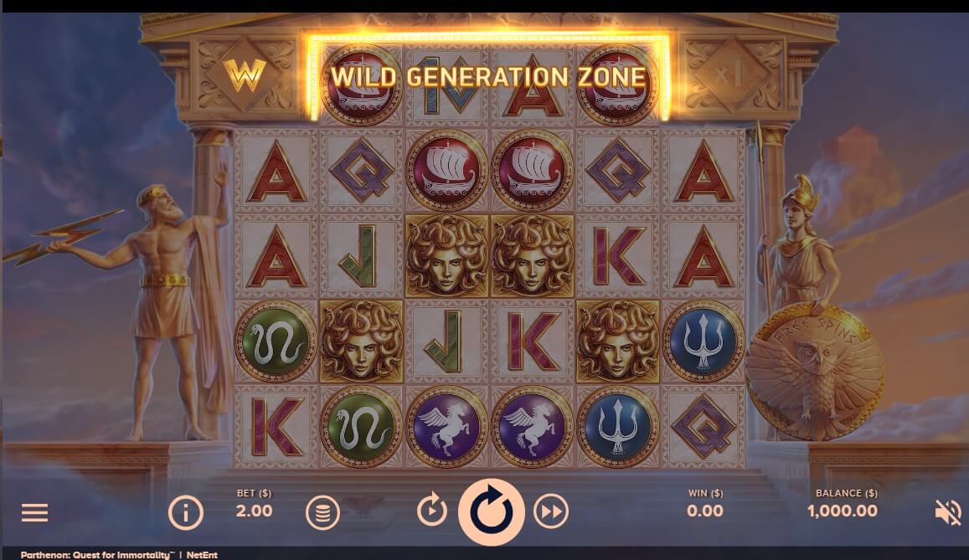Viewport: 969px width, 560px height.
Task: Open the game info paytable
Action: click(185, 512)
